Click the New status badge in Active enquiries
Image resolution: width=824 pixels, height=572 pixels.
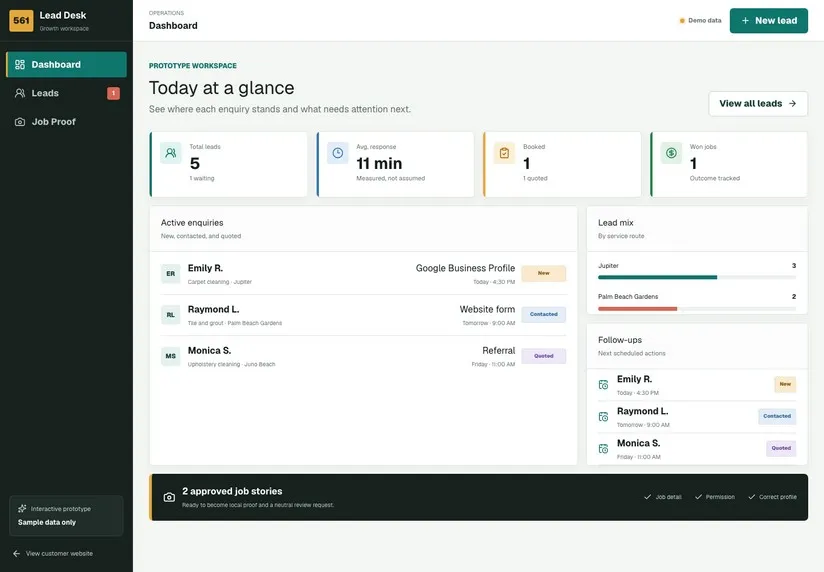[x=543, y=273]
